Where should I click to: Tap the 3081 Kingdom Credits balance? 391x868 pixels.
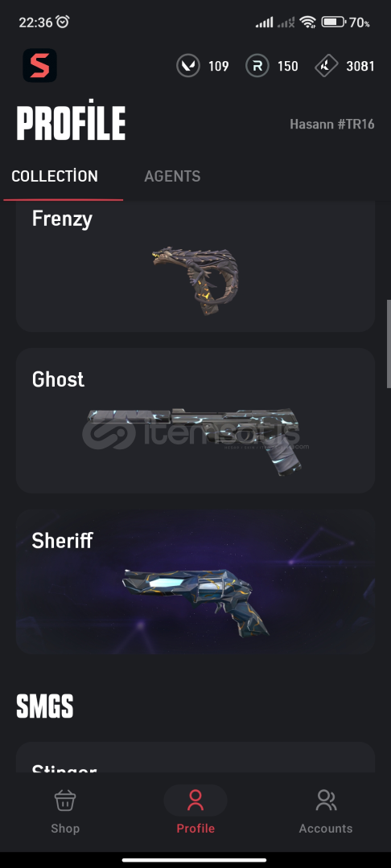point(360,67)
